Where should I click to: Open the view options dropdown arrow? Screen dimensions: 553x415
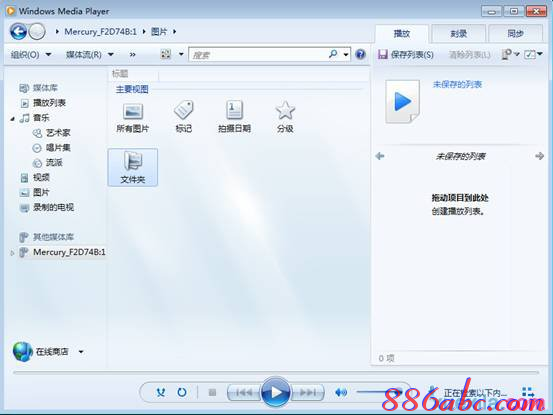(x=181, y=54)
